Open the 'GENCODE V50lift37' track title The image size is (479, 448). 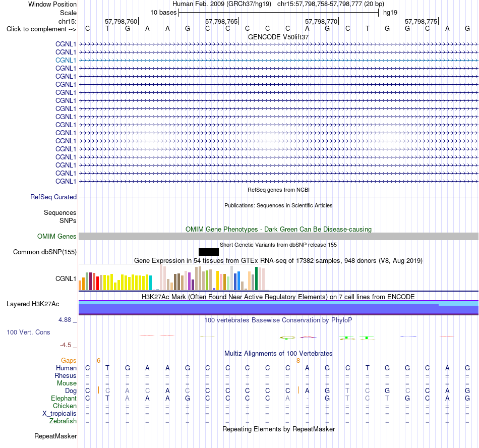tap(278, 37)
